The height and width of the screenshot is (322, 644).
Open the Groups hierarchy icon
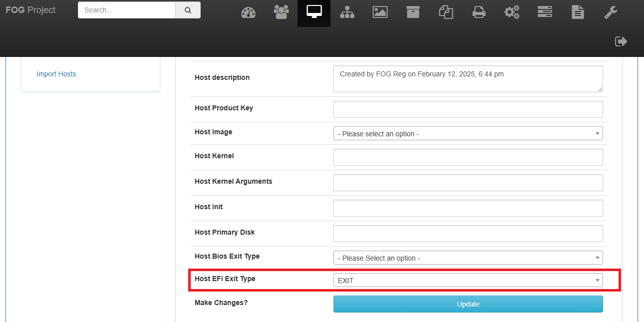point(347,12)
